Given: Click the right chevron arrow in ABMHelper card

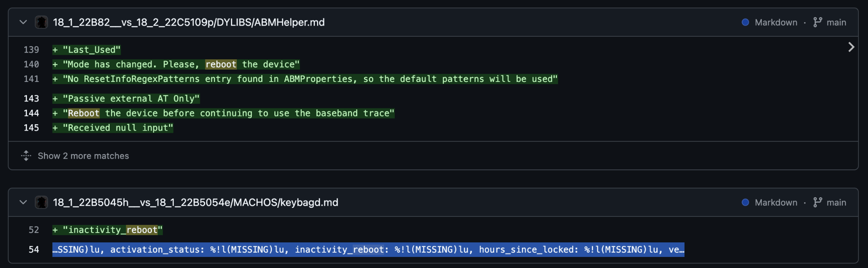Looking at the screenshot, I should pyautogui.click(x=851, y=47).
